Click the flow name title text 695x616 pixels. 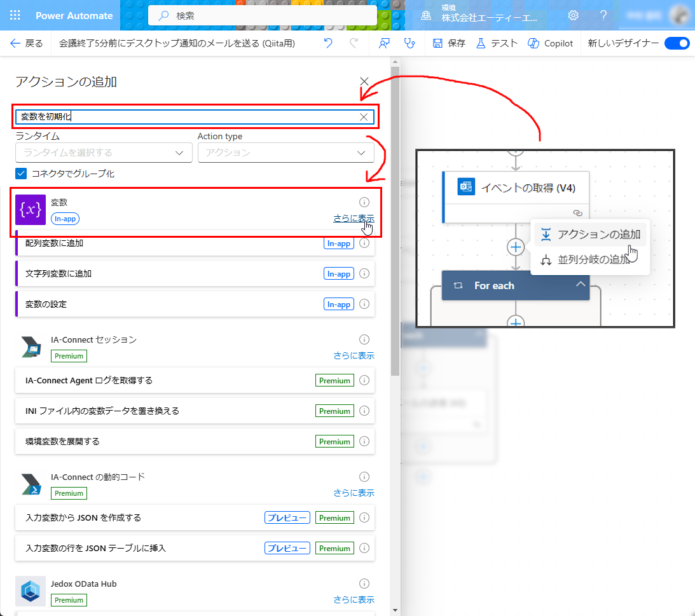177,43
